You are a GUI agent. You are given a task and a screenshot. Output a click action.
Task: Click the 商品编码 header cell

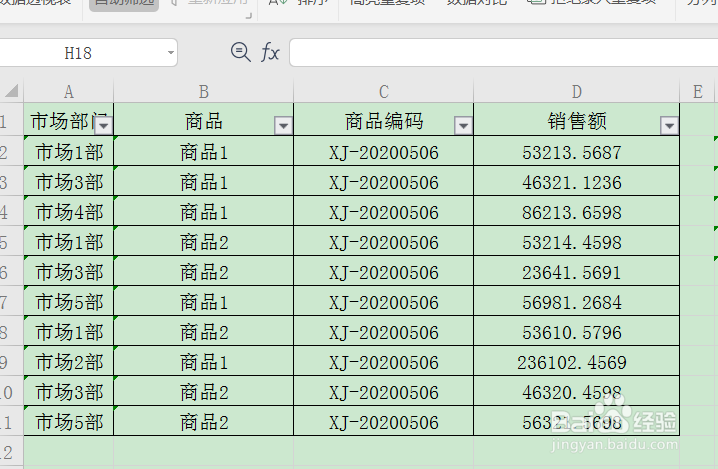point(383,120)
